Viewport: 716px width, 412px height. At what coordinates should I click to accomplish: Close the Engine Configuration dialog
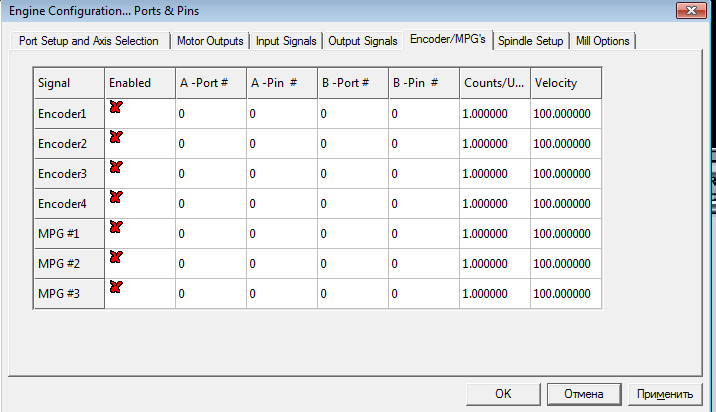(687, 10)
